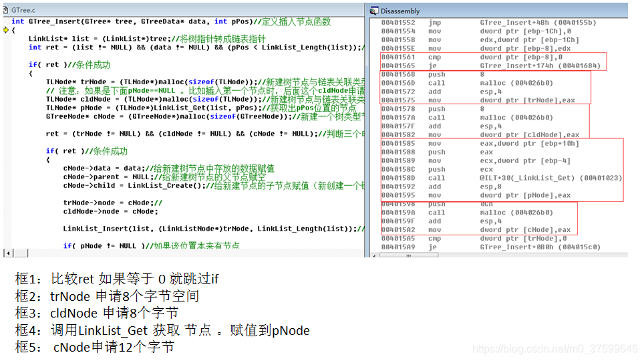Click the 'int ret = (list != NULL)' line
The width and height of the screenshot is (644, 361).
click(196, 47)
